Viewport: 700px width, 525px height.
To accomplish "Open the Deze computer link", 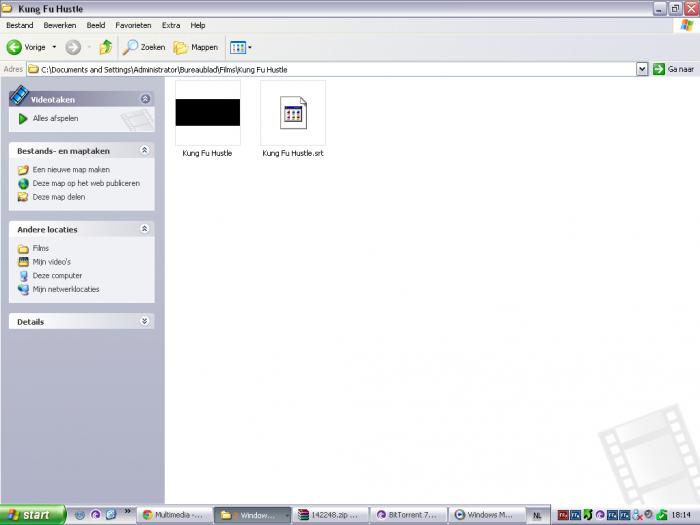I will [57, 275].
